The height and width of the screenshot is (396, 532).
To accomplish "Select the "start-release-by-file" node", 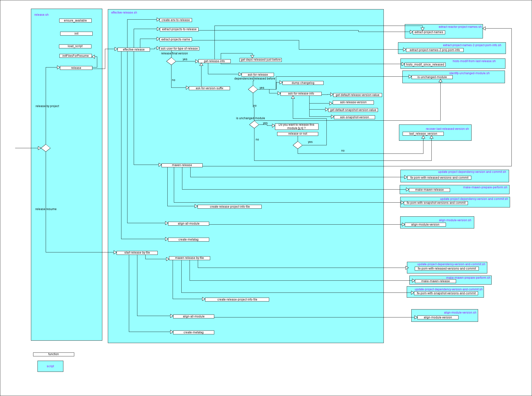I will pyautogui.click(x=137, y=253).
